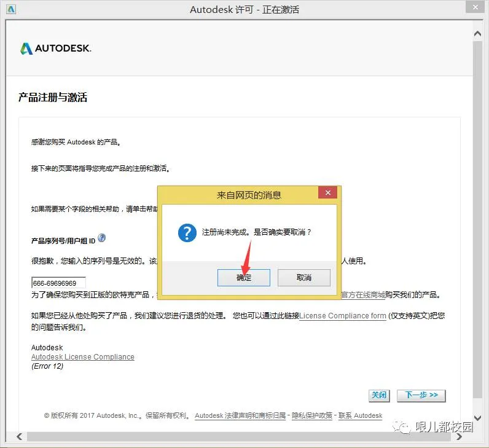
Task: Click the horizontal scrollbar thumb
Action: (x=238, y=436)
